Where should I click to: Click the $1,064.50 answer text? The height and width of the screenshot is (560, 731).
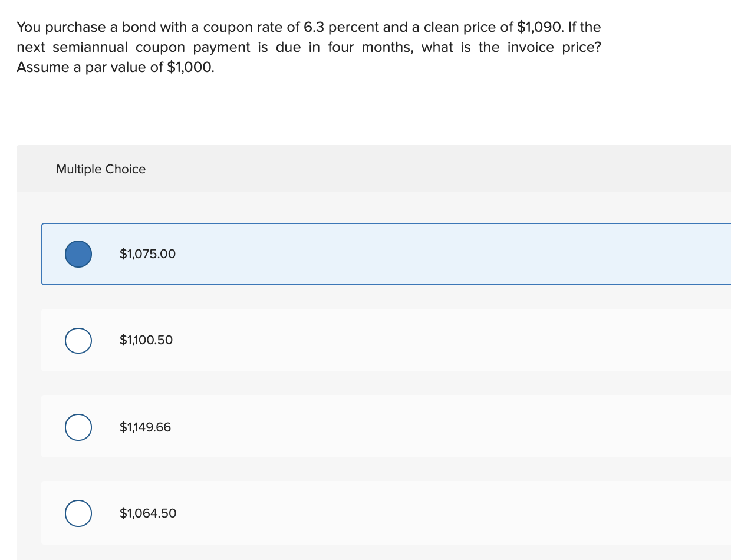147,513
